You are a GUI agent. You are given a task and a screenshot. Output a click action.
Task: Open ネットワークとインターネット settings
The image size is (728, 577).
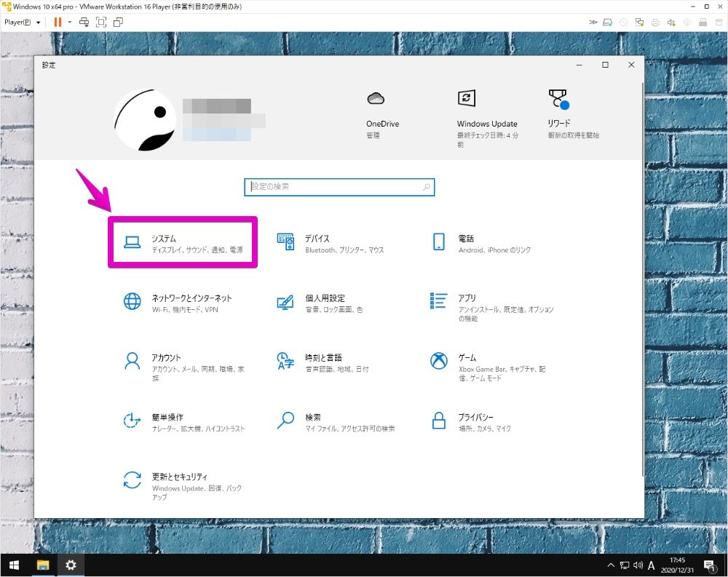pyautogui.click(x=179, y=303)
